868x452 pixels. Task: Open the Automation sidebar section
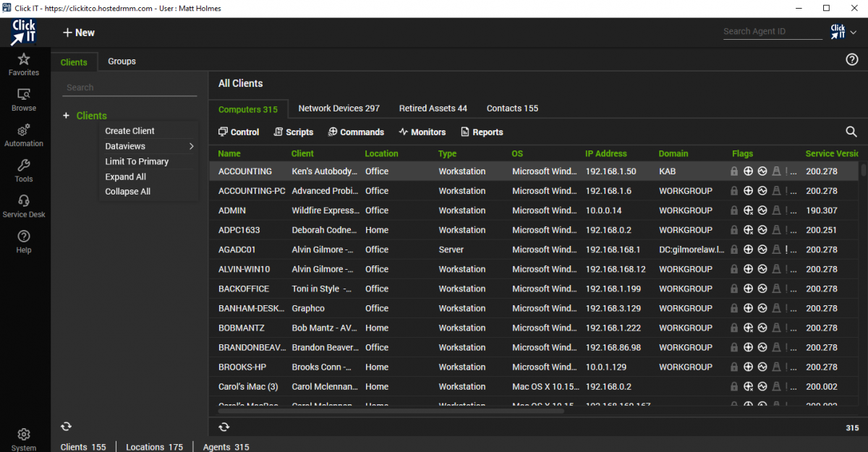coord(24,135)
